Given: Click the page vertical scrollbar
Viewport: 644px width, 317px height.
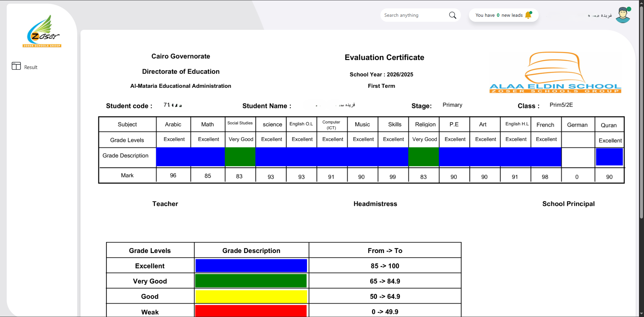Looking at the screenshot, I should (641, 114).
